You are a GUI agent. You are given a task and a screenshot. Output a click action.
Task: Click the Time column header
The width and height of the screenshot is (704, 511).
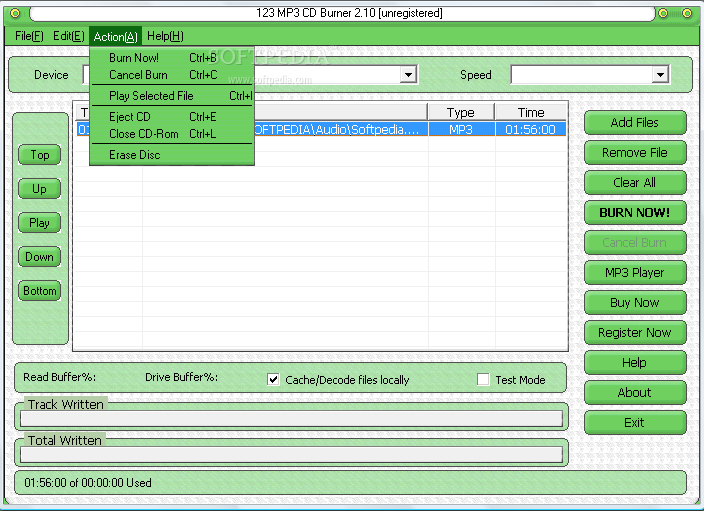[531, 112]
